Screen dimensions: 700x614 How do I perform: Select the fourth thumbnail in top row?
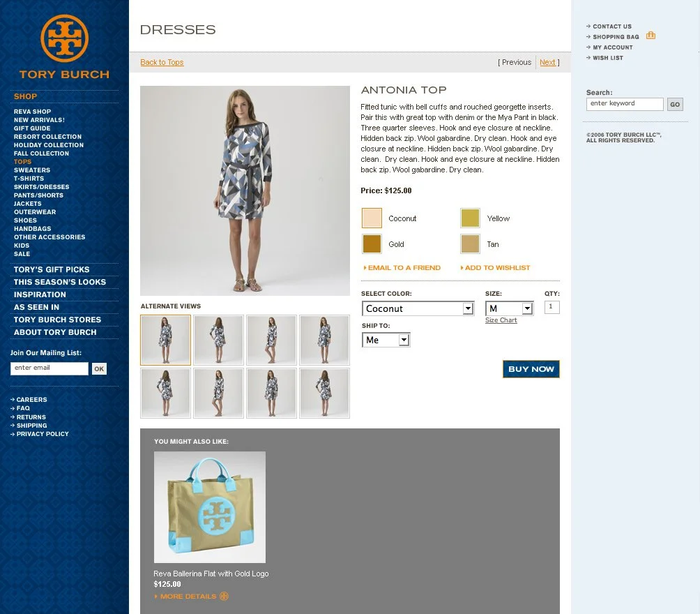pyautogui.click(x=325, y=340)
